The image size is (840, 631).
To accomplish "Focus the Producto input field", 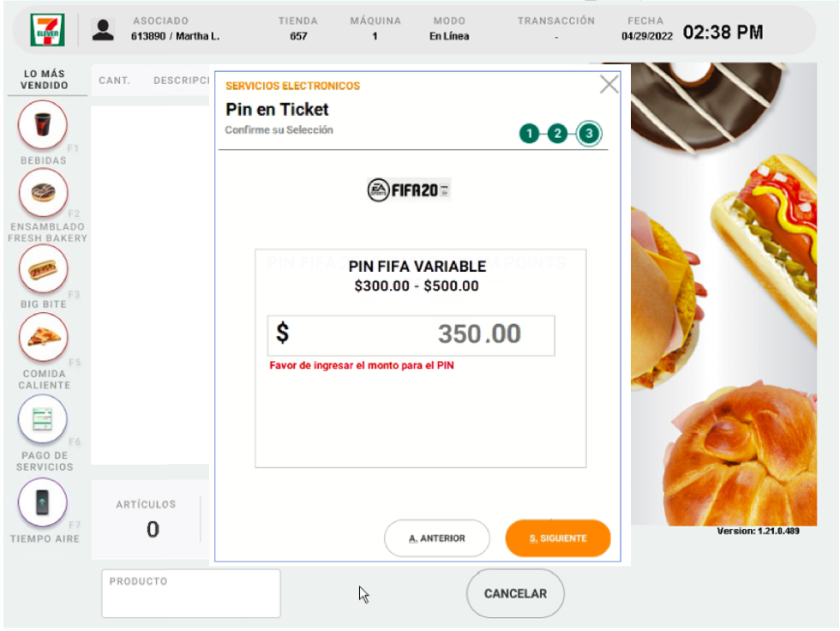I will point(191,593).
